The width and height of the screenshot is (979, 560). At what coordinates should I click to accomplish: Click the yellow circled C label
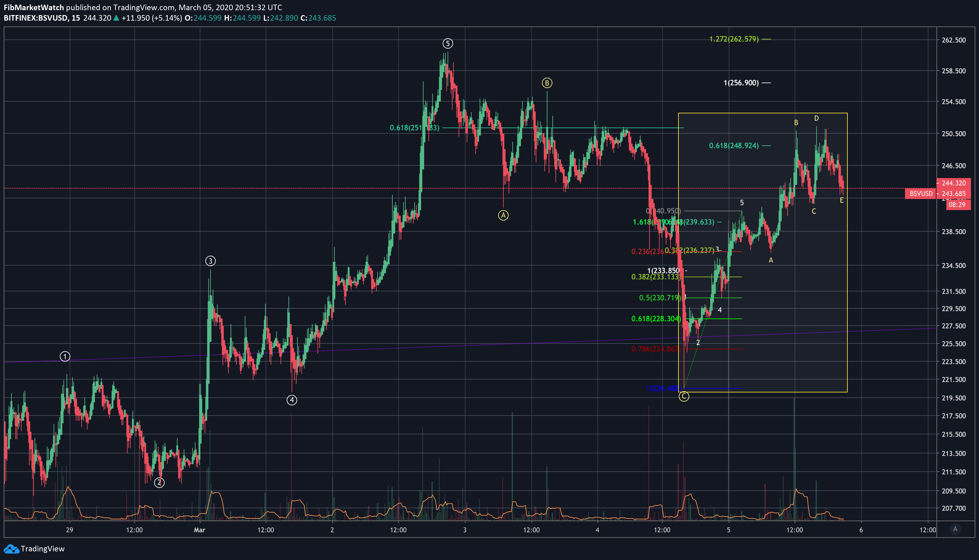click(x=684, y=396)
